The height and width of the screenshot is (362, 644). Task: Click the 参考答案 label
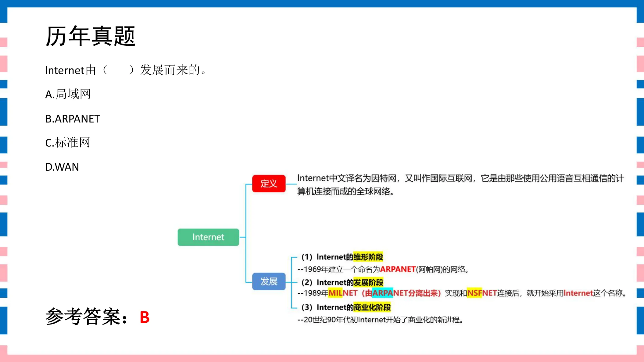(87, 317)
